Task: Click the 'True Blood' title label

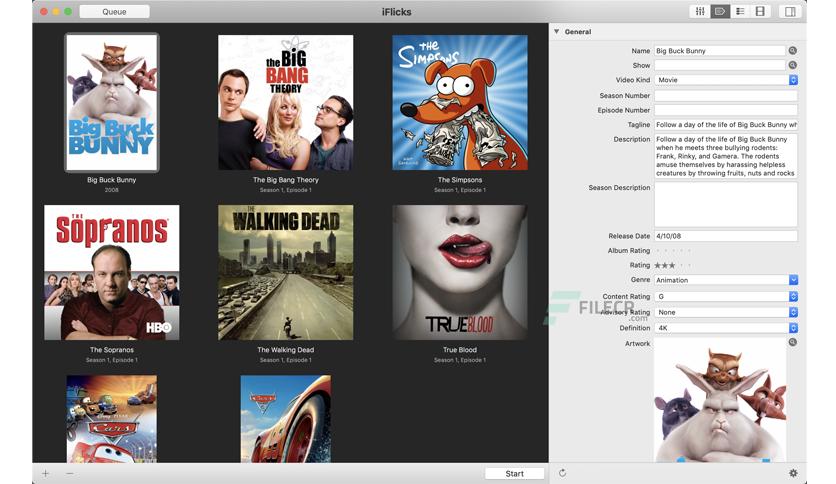Action: coord(460,350)
